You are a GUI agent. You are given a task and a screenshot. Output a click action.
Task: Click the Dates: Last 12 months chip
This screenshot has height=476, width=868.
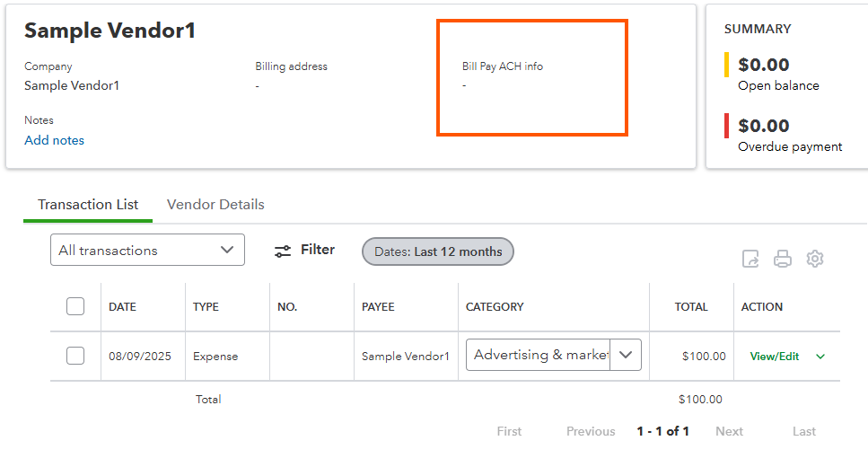pyautogui.click(x=438, y=251)
